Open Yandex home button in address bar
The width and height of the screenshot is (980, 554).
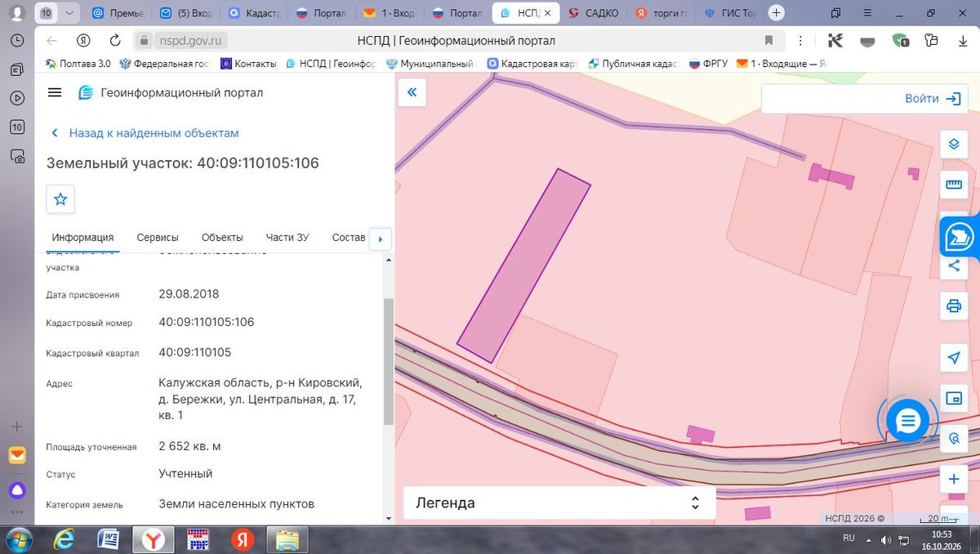(83, 40)
